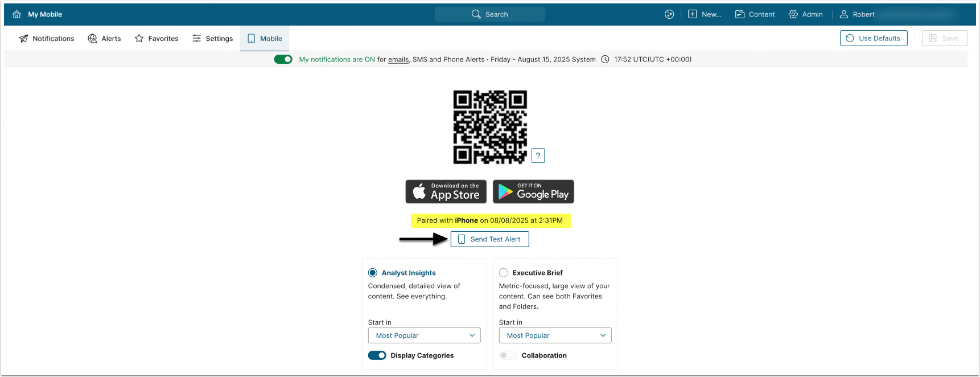Click the Use Defaults button
The width and height of the screenshot is (980, 377).
pyautogui.click(x=874, y=38)
